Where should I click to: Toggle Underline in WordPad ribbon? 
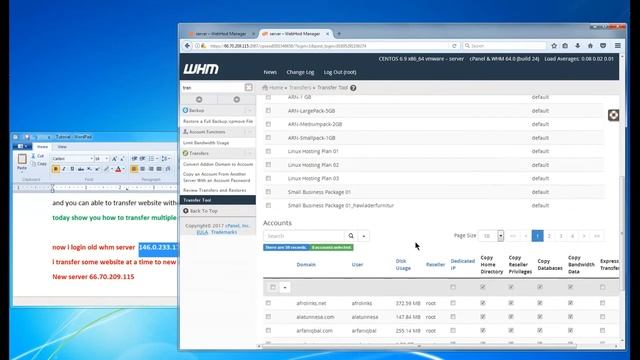pos(72,169)
